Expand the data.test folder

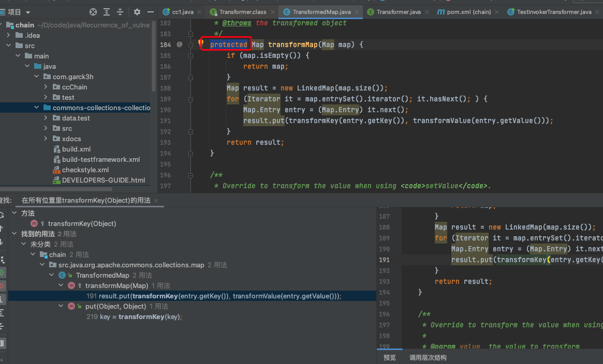pos(46,118)
